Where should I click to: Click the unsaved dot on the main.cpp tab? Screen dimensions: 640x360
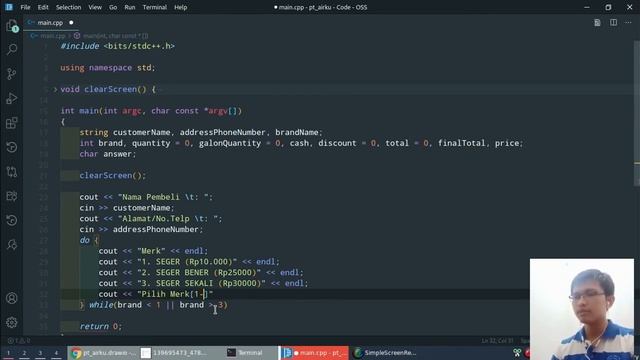(71, 23)
